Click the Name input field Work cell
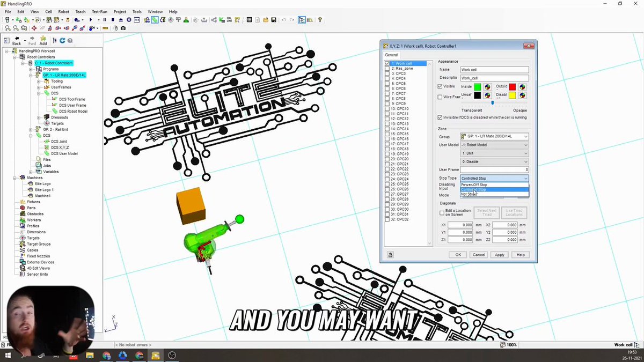The height and width of the screenshot is (362, 644). [494, 70]
